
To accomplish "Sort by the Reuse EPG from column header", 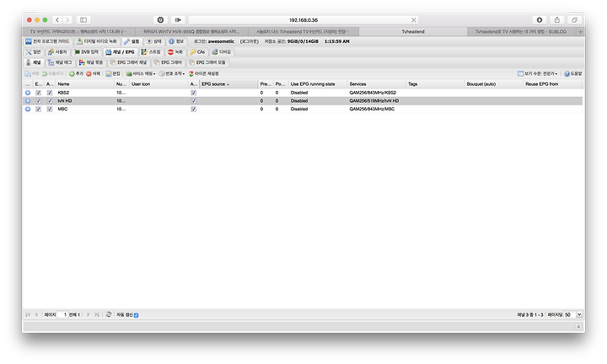I will [552, 84].
